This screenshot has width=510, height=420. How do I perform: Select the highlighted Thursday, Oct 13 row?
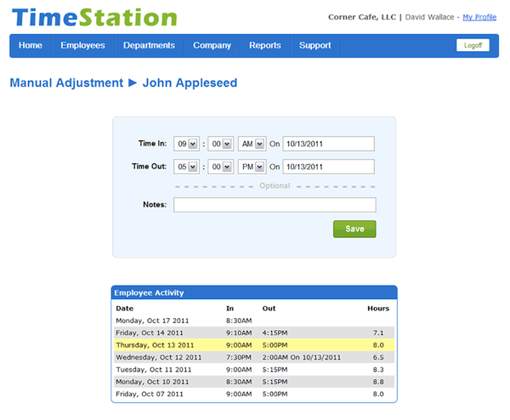pyautogui.click(x=253, y=345)
